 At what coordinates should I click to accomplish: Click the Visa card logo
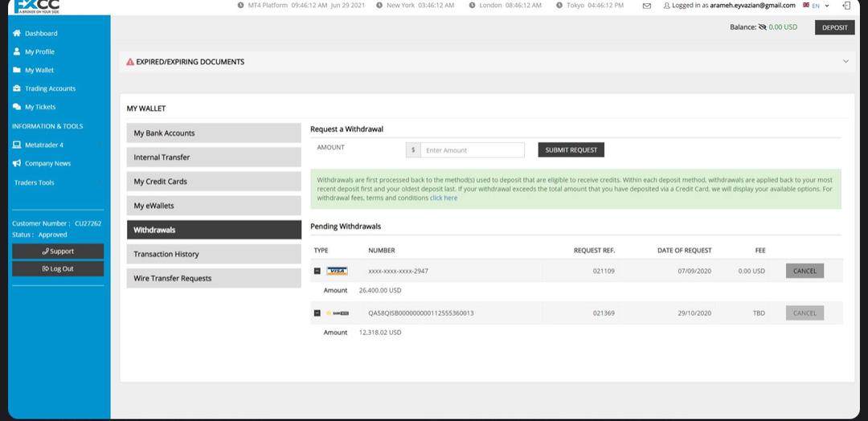pos(337,271)
